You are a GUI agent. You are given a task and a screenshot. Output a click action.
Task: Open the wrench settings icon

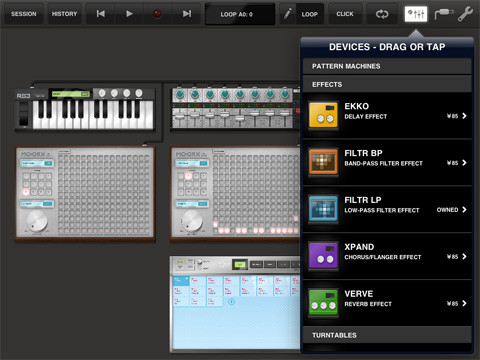465,14
